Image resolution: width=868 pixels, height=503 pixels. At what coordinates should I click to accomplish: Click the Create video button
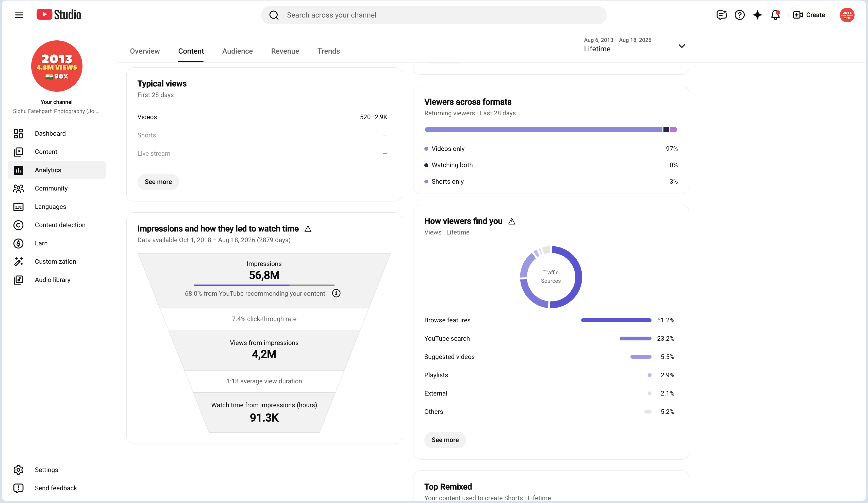coord(810,15)
